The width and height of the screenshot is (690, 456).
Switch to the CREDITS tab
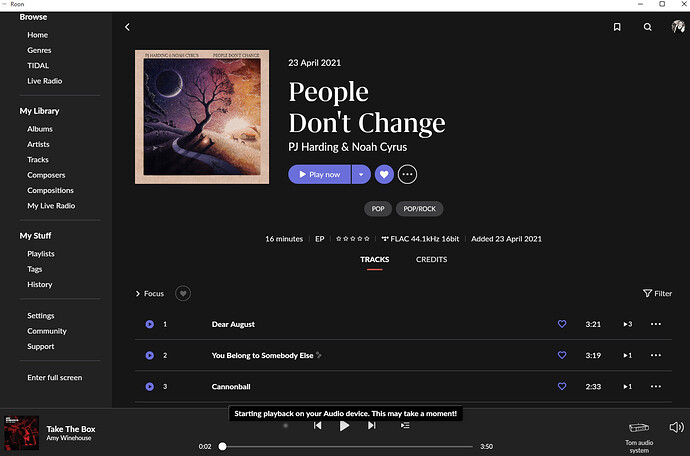click(x=432, y=260)
